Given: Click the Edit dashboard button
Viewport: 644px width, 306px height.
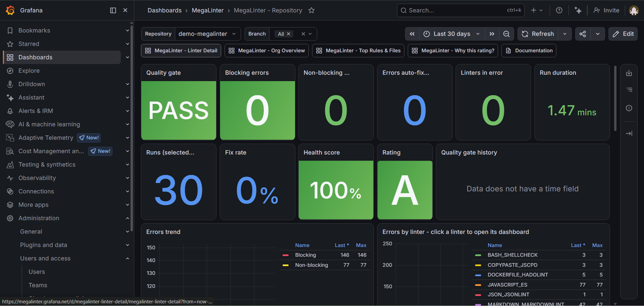Looking at the screenshot, I should point(623,34).
